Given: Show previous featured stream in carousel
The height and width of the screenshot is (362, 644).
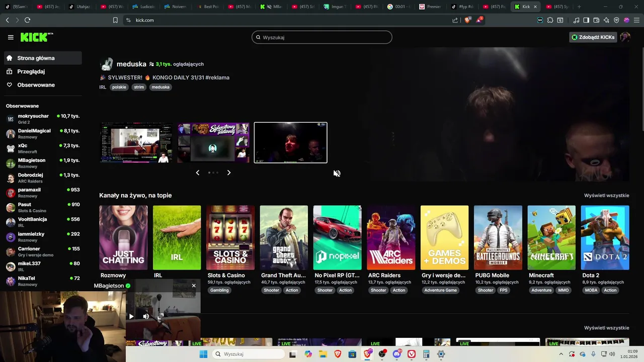Looking at the screenshot, I should (197, 172).
